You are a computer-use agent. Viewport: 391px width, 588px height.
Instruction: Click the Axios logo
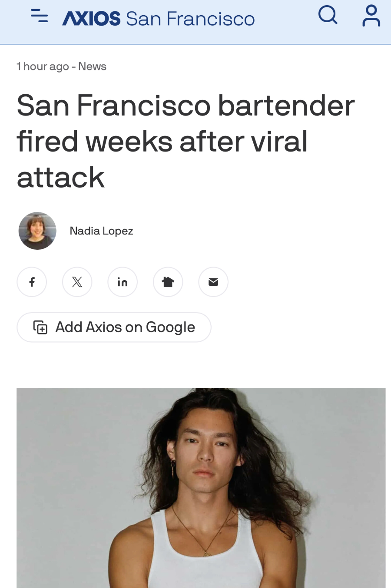click(91, 19)
